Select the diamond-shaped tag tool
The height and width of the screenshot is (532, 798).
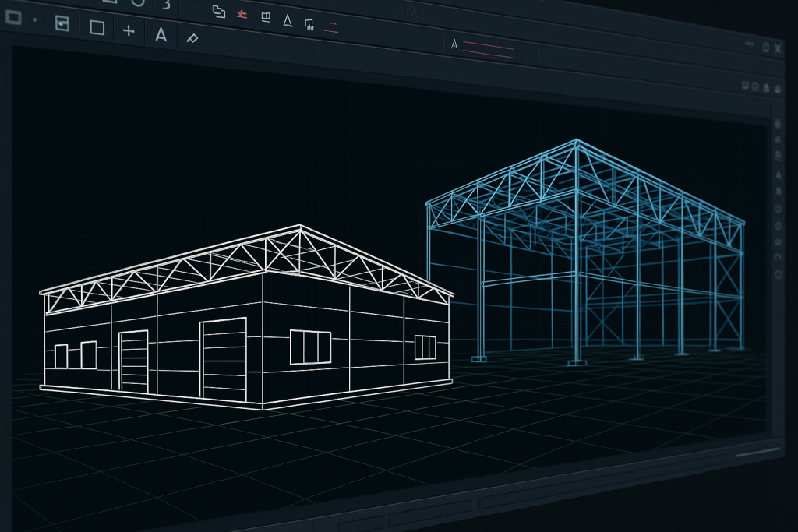(192, 38)
